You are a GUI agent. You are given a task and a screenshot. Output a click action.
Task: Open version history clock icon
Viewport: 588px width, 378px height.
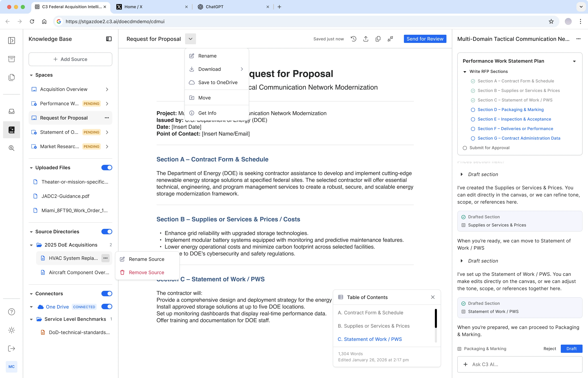(353, 39)
